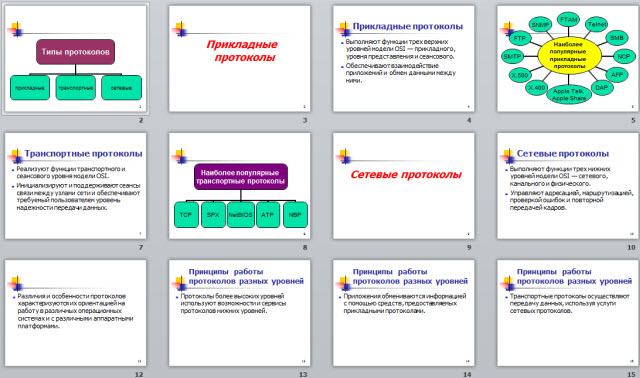
Task: Click the 'Типы протоколов' purple box
Action: 76,52
